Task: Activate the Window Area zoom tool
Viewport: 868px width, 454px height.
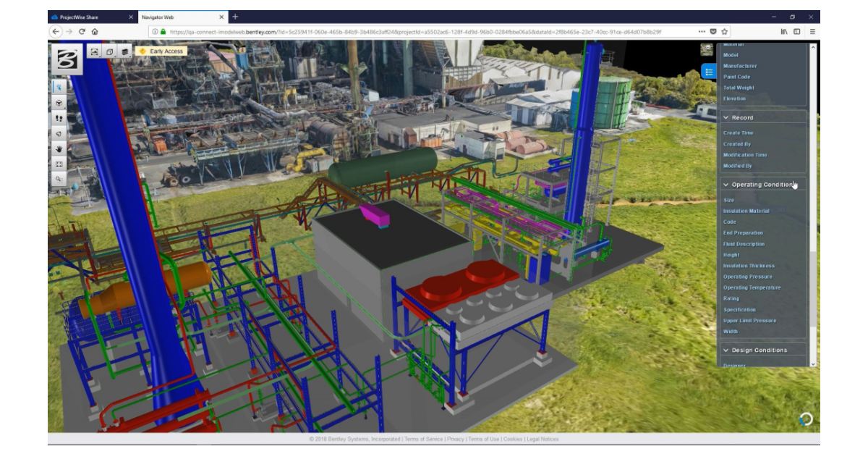Action: point(59,179)
